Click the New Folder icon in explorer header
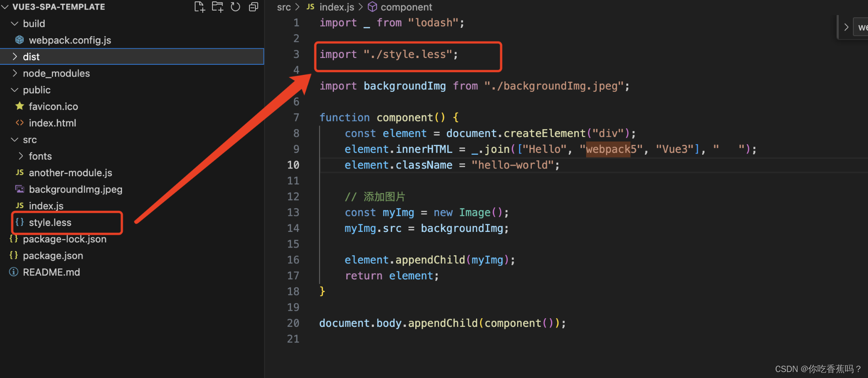 [x=217, y=7]
